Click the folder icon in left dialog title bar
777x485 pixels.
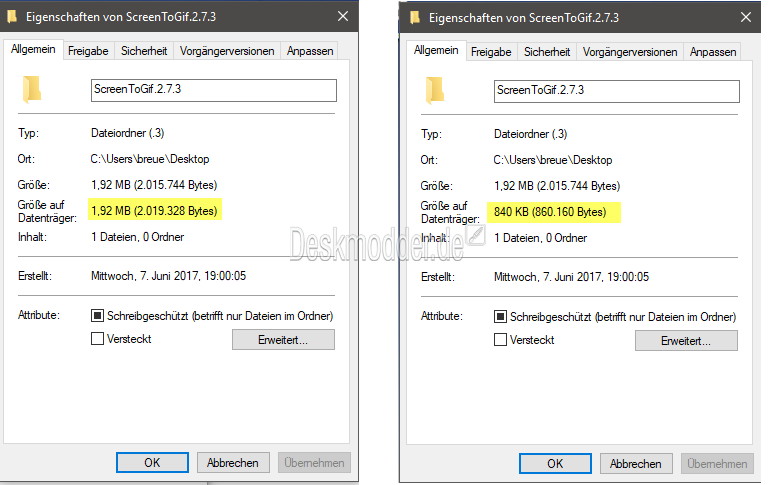12,17
